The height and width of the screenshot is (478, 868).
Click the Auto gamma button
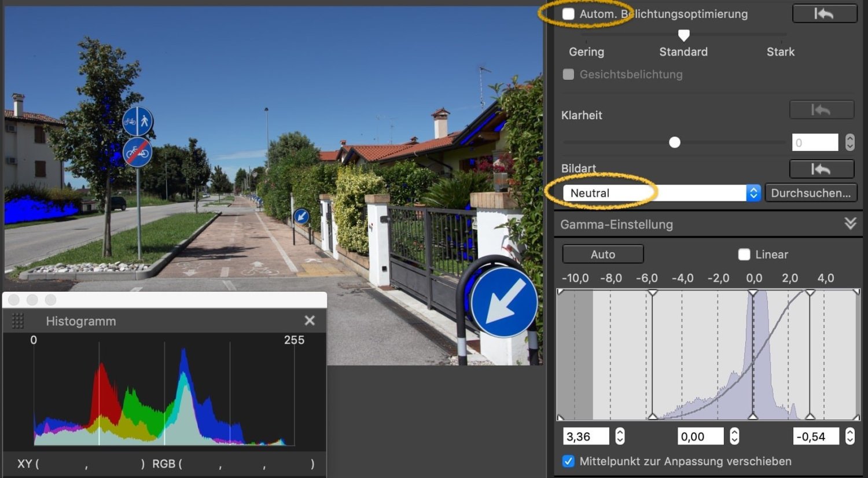pos(602,255)
